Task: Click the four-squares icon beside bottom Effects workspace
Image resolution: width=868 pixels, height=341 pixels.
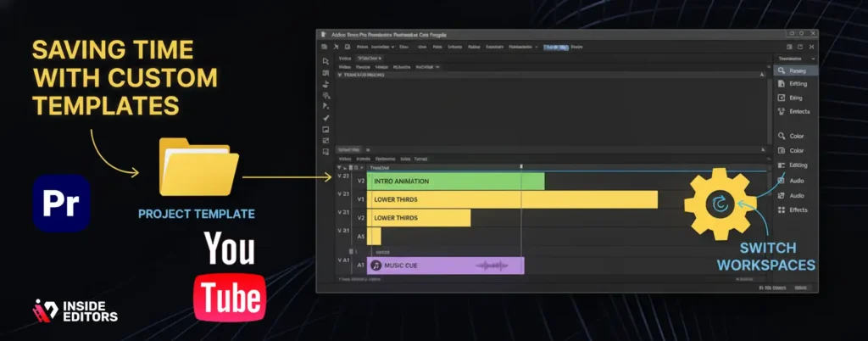Action: (x=781, y=210)
